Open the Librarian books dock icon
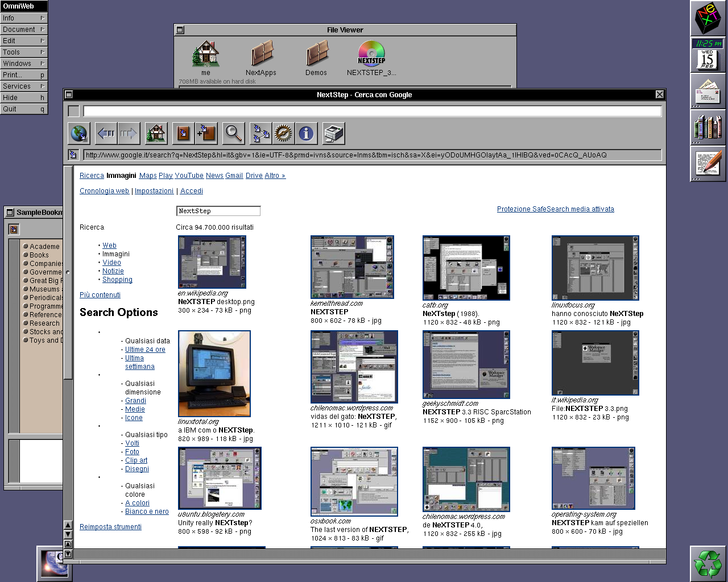 point(708,127)
